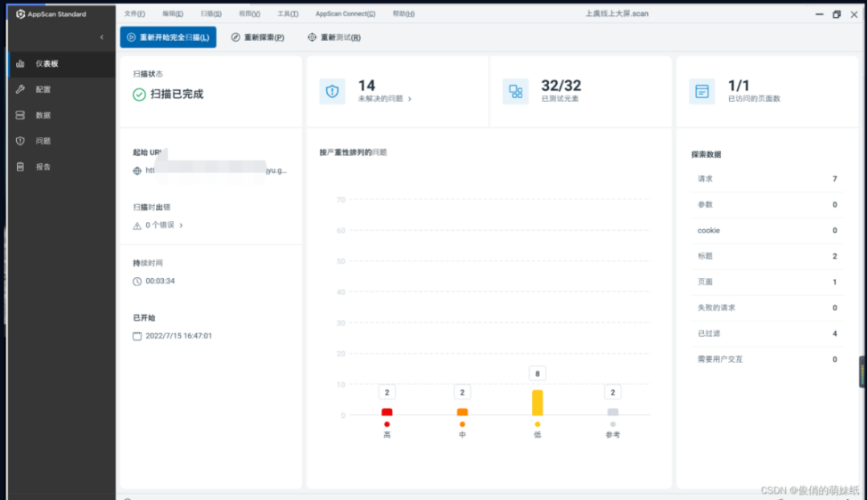Open the 仪表板 dashboard sidebar item
868x500 pixels.
pyautogui.click(x=62, y=64)
